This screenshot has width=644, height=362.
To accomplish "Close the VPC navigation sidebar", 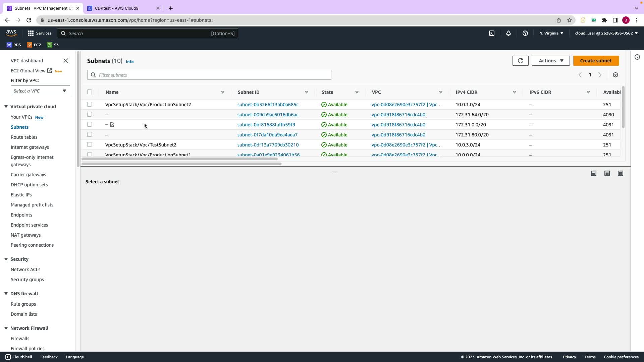I will 66,61.
